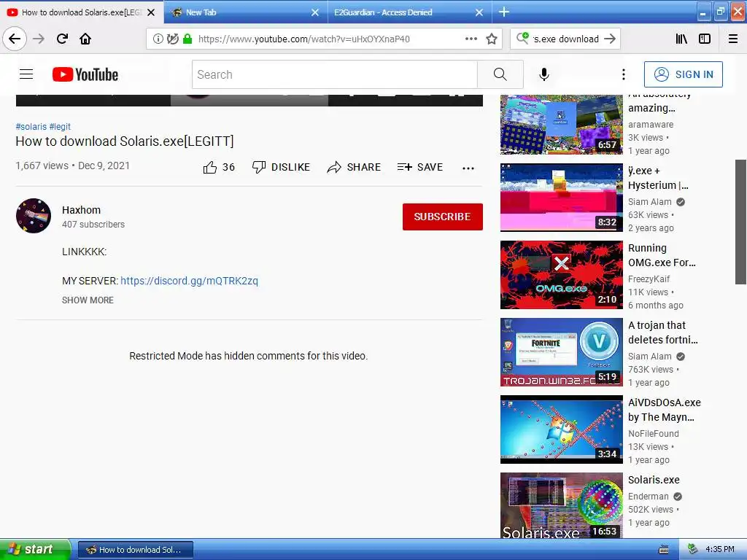
Task: Open Haxhom channel avatar
Action: 34,216
